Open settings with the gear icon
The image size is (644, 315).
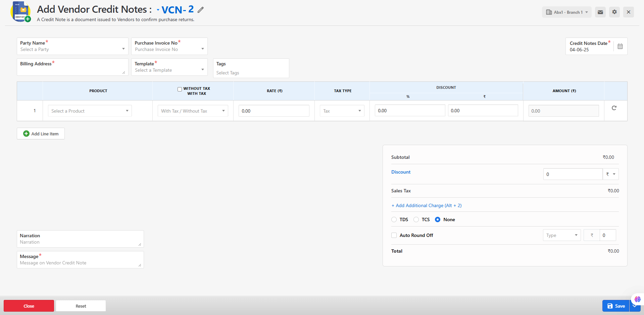coord(614,12)
